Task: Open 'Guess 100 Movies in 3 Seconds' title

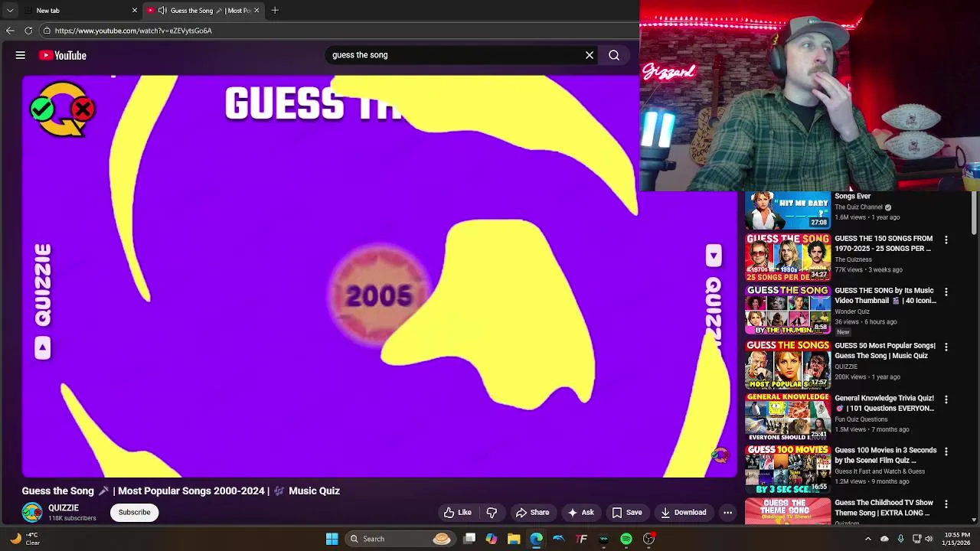Action: tap(885, 455)
